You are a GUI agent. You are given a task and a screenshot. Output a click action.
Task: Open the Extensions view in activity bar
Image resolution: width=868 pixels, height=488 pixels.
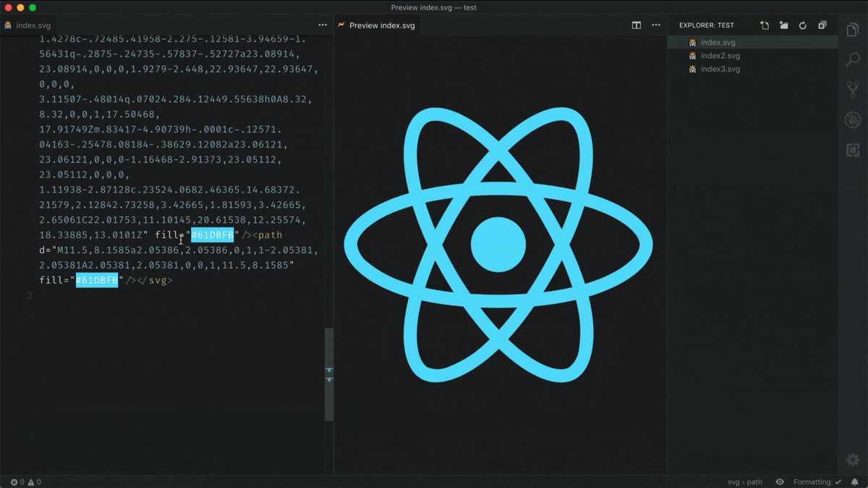[x=853, y=150]
